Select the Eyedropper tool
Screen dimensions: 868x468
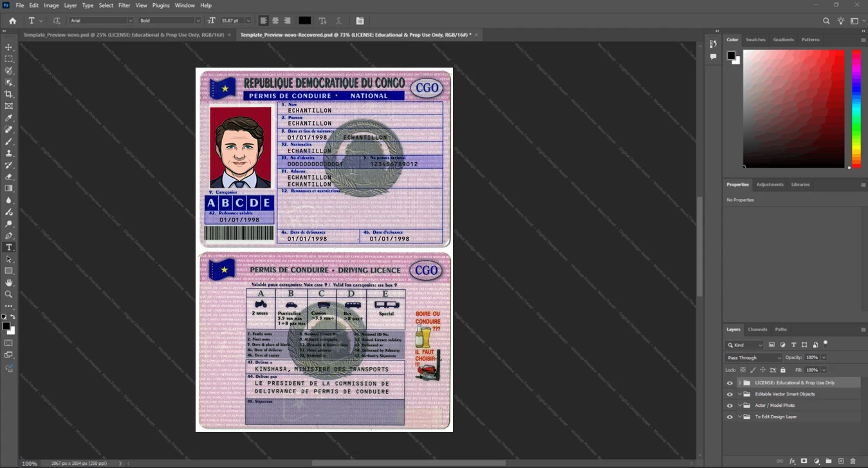click(9, 118)
